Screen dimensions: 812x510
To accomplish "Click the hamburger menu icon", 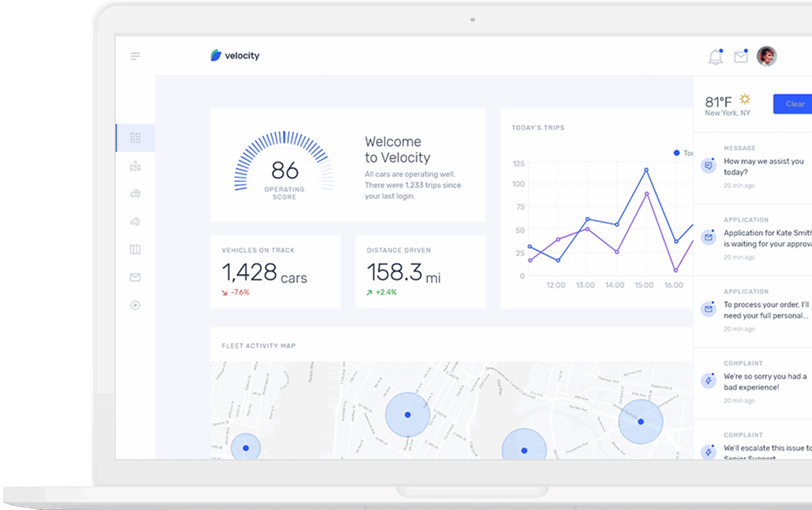I will tap(135, 56).
